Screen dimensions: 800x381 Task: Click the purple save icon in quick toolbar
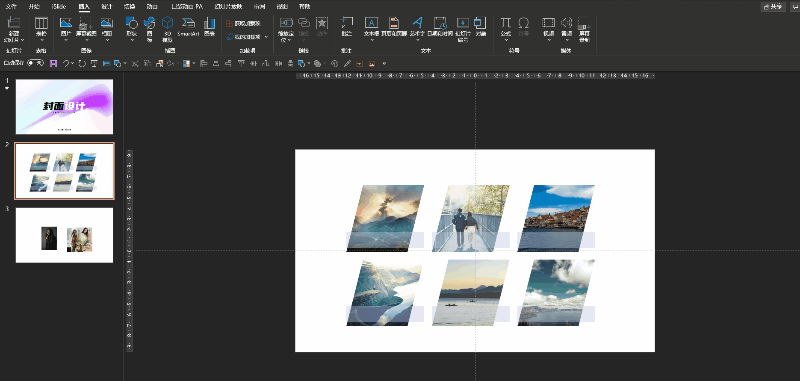(x=53, y=64)
